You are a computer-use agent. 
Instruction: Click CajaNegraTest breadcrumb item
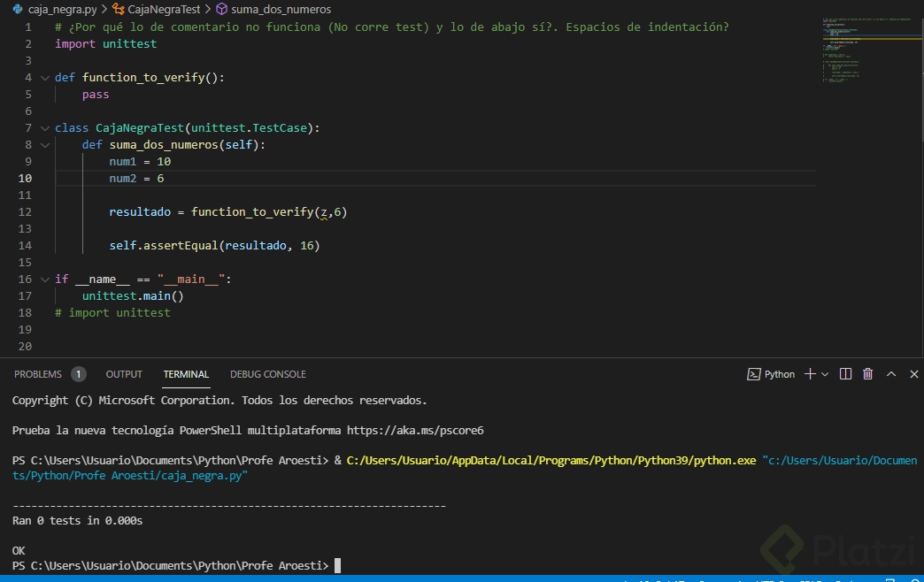tap(165, 9)
